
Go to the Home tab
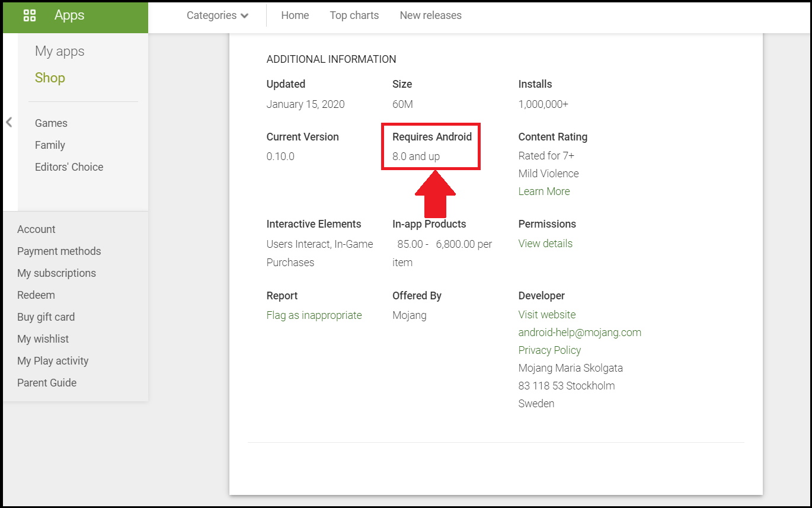295,15
